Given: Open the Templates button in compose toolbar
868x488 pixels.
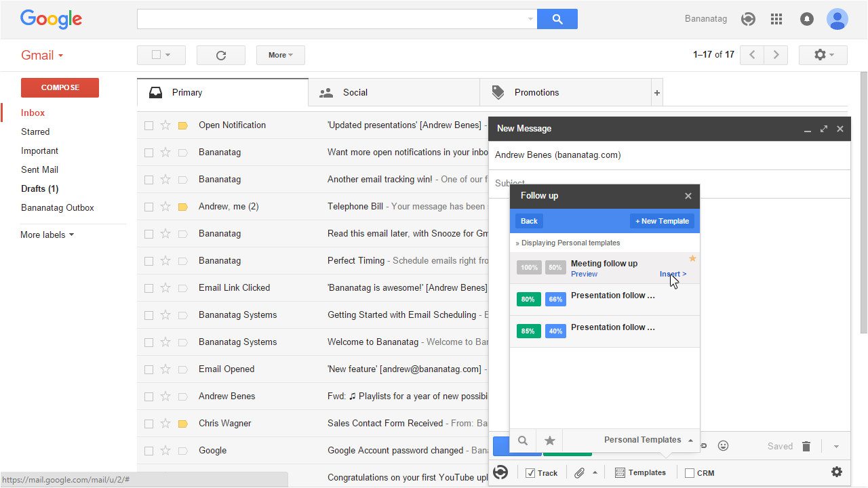Looking at the screenshot, I should pyautogui.click(x=640, y=472).
